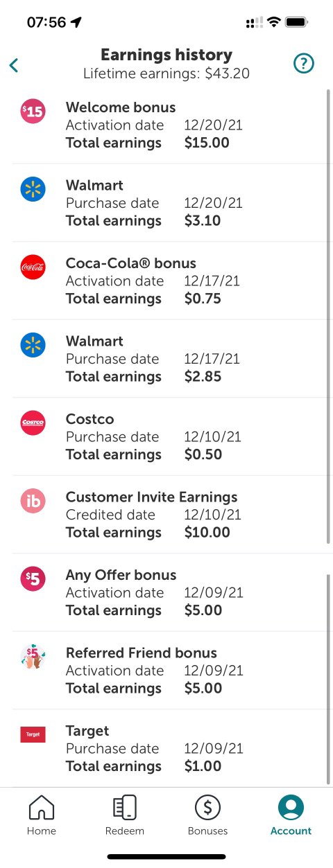
Task: Select the Account tab
Action: pyautogui.click(x=291, y=815)
